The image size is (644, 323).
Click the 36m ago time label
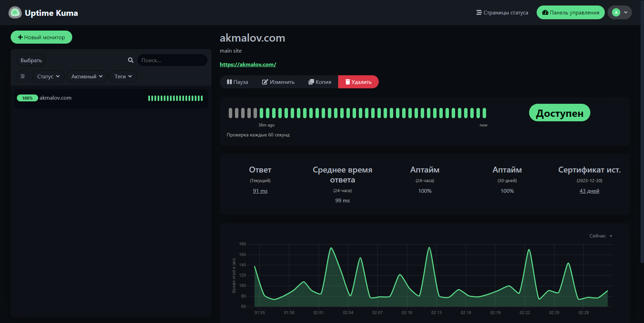click(x=267, y=125)
